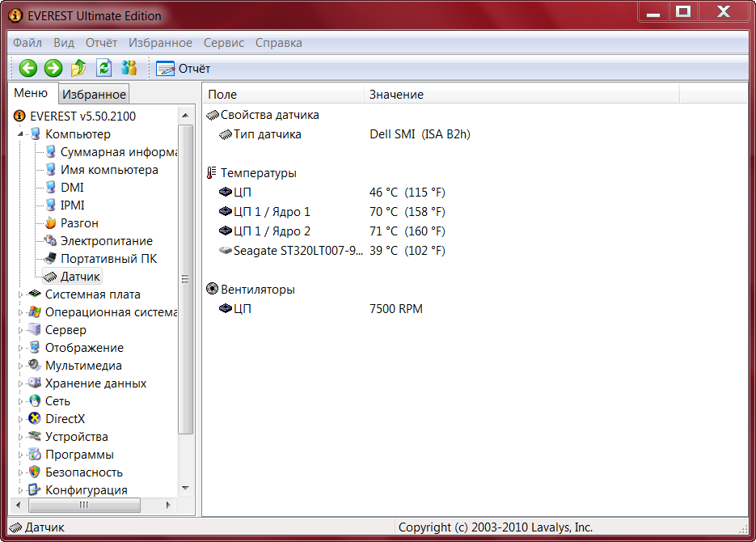Expand the Сервер node
The image size is (756, 542).
click(x=20, y=330)
